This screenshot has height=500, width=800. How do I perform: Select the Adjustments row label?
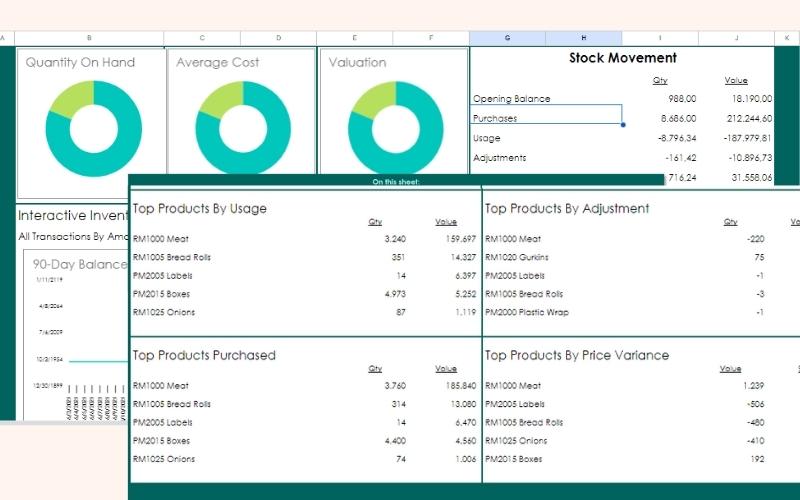(499, 158)
